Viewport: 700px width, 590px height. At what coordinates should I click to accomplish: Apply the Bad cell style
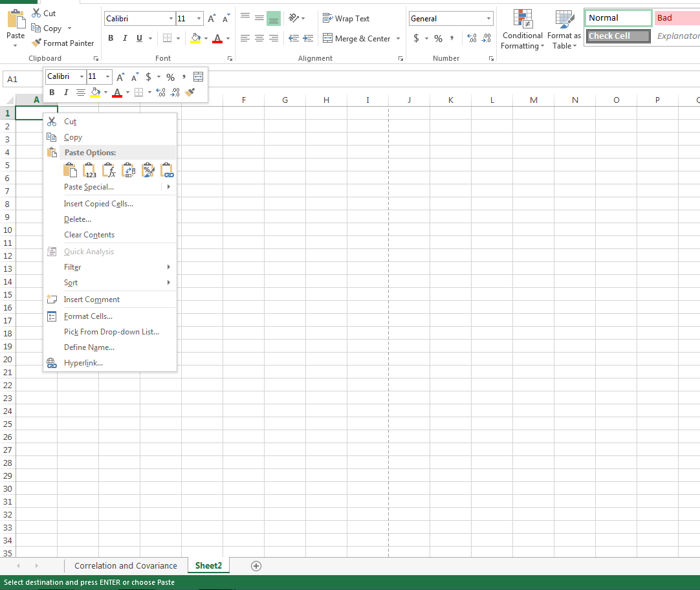pos(677,18)
